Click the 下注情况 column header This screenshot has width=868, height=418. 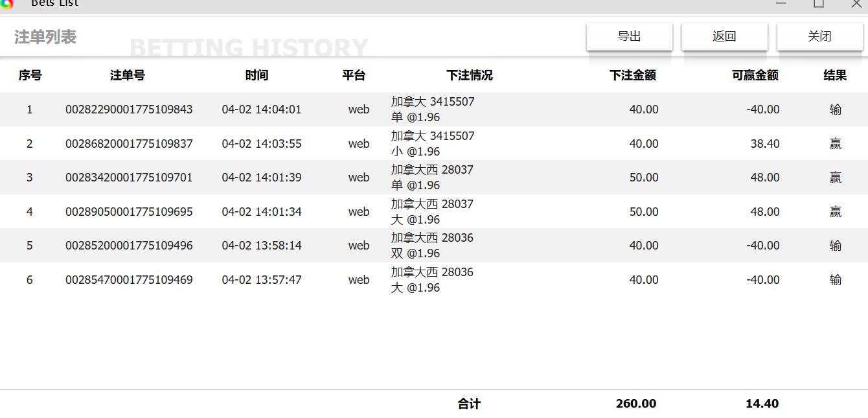(470, 75)
